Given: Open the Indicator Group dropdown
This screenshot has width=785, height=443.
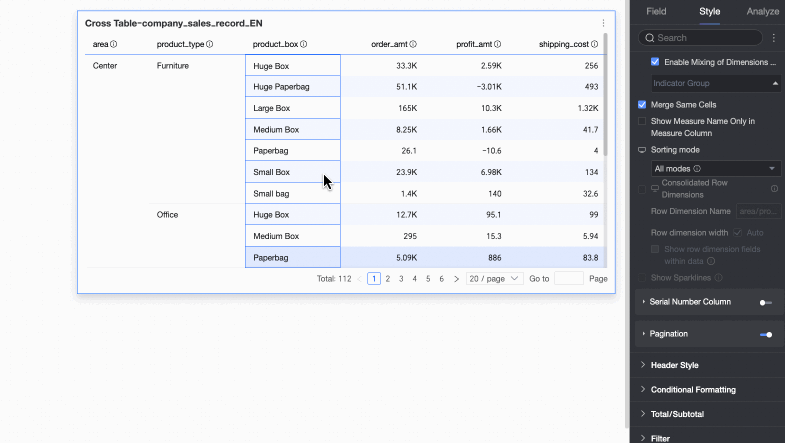Looking at the screenshot, I should point(716,83).
